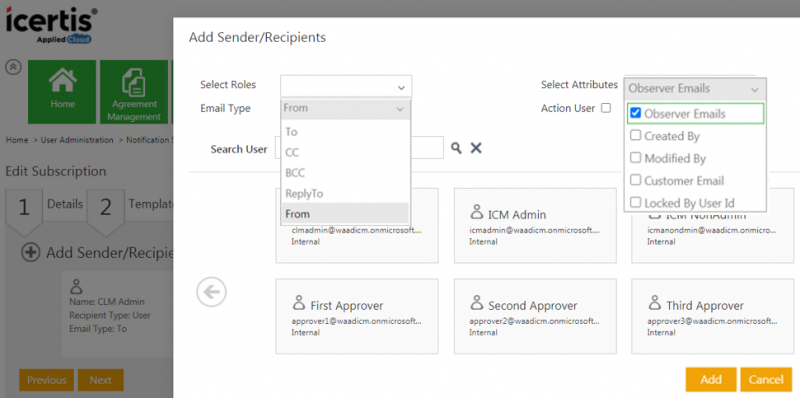Select the First Approver user card
Image resolution: width=800 pixels, height=398 pixels.
[357, 316]
